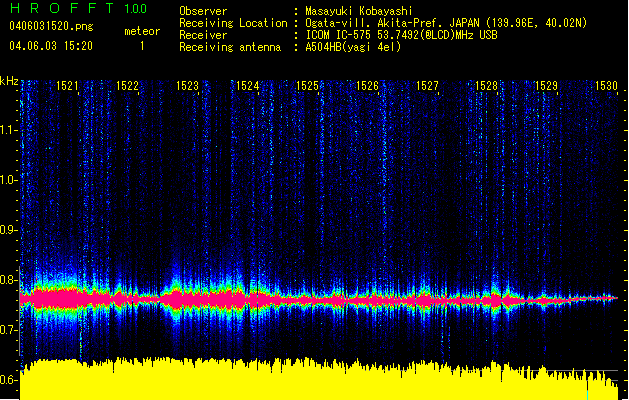Viewport: 629px width, 400px height.
Task: Click the 1530 time marker
Action: tap(606, 86)
